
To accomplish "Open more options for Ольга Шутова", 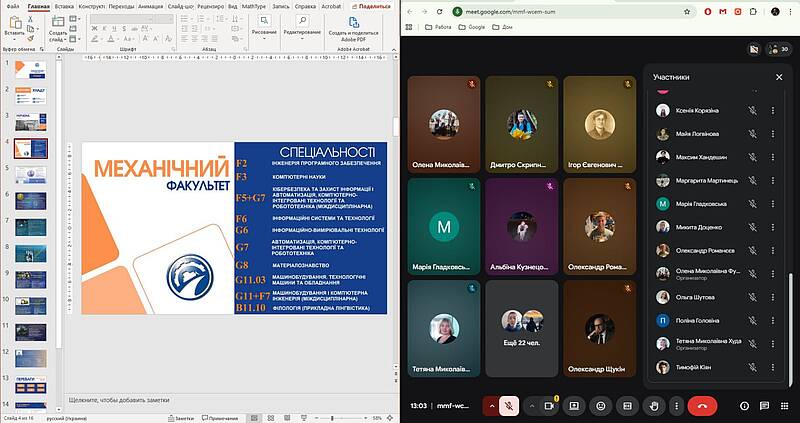I will [772, 298].
